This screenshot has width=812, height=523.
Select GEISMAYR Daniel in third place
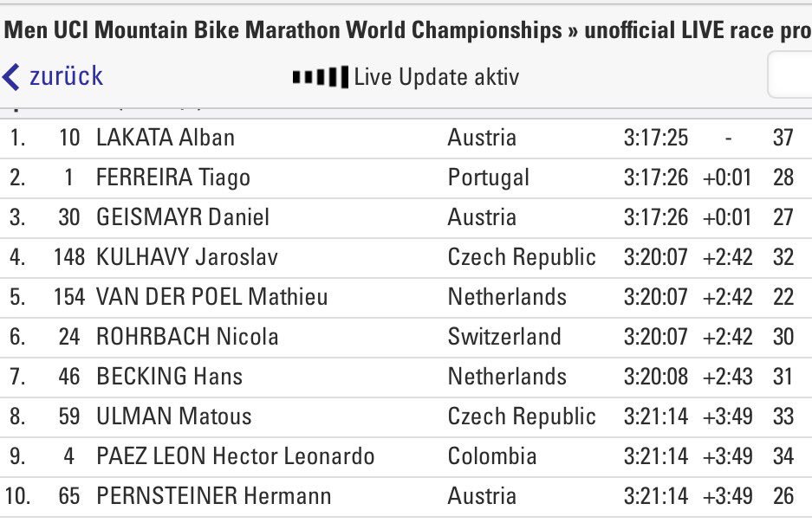coord(406,218)
